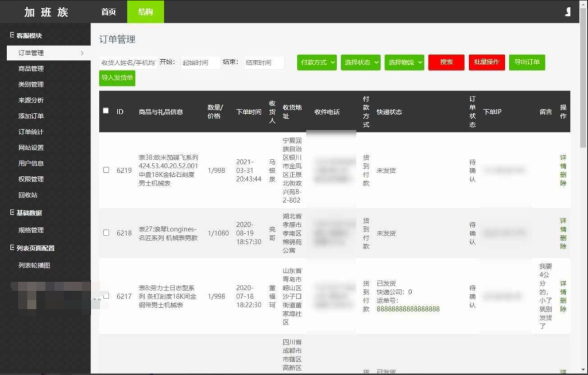The image size is (588, 375).
Task: Open 批量操作 batch operations
Action: coord(486,63)
